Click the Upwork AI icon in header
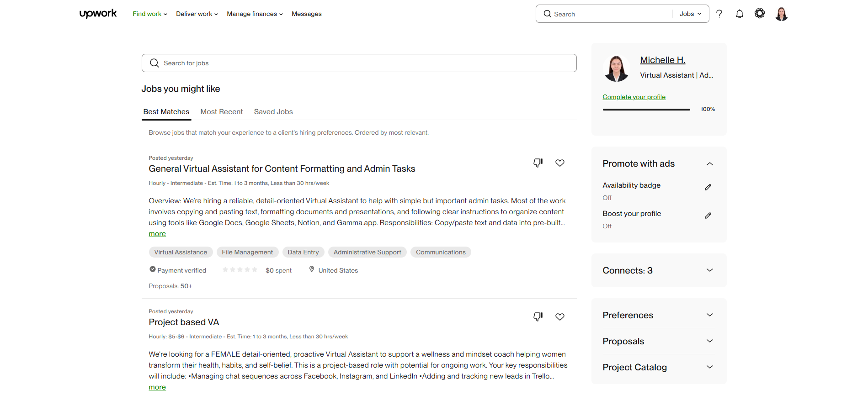The width and height of the screenshot is (868, 395). tap(759, 14)
